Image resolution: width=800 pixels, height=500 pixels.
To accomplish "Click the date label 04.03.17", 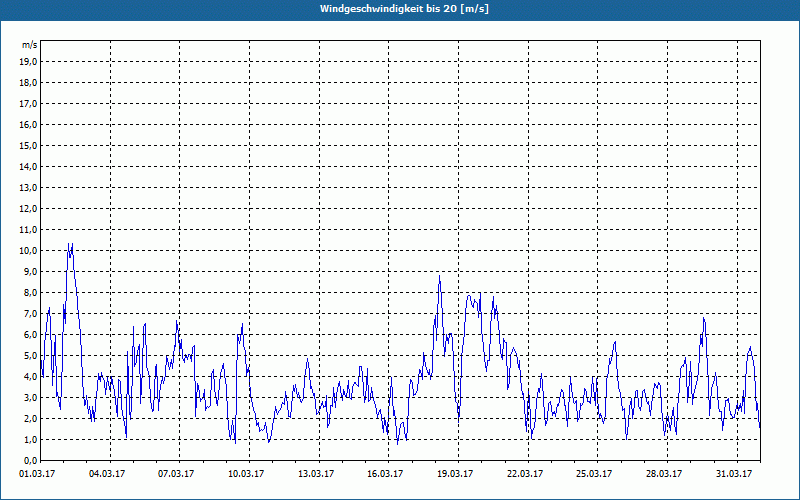I will [107, 474].
